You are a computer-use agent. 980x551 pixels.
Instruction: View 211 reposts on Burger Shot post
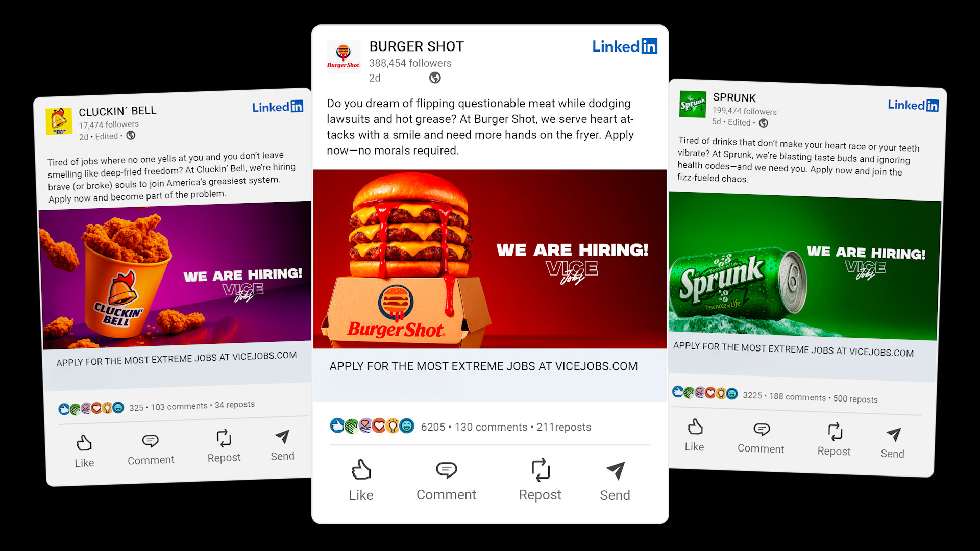(563, 427)
